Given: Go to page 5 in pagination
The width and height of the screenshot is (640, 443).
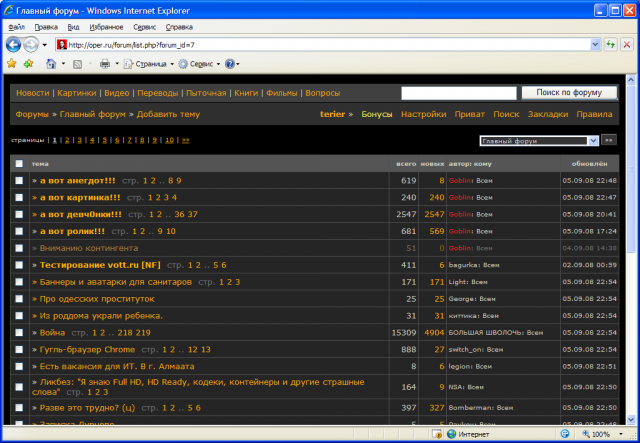Looking at the screenshot, I should [104, 140].
